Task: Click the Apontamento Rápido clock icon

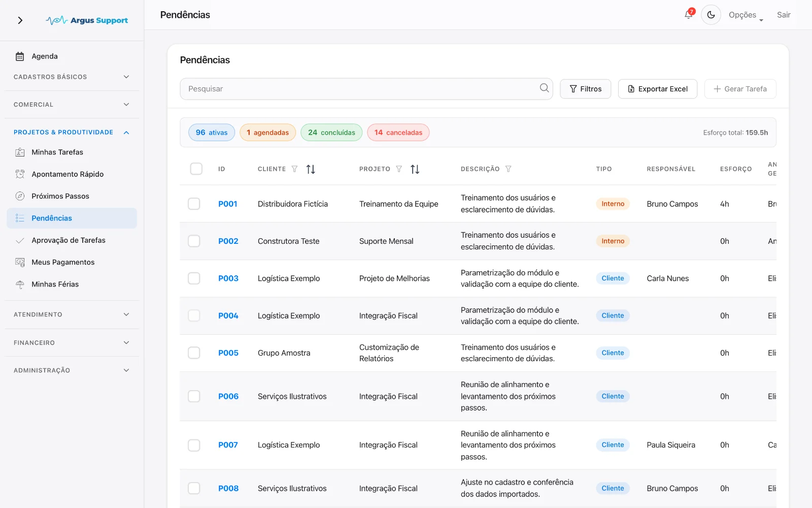Action: 20,174
